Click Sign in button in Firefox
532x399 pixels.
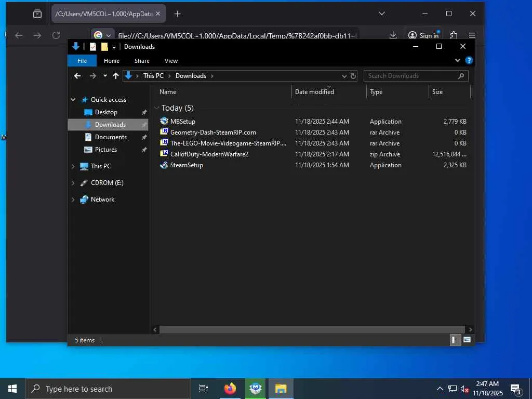[x=424, y=35]
